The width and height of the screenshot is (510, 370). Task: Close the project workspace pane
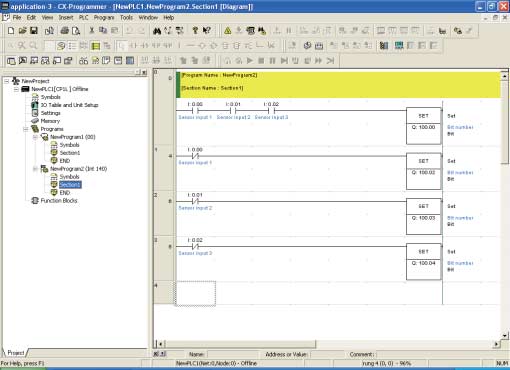(144, 72)
